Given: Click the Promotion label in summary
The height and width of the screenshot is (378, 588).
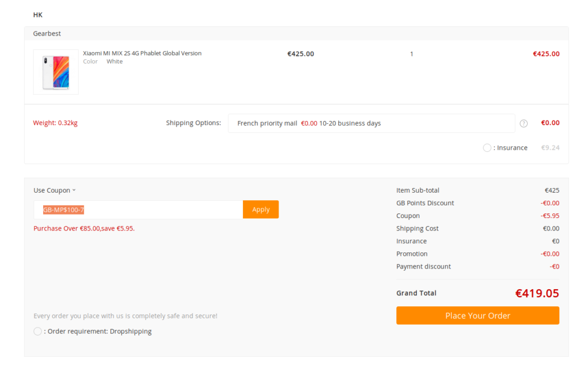Looking at the screenshot, I should (x=412, y=254).
